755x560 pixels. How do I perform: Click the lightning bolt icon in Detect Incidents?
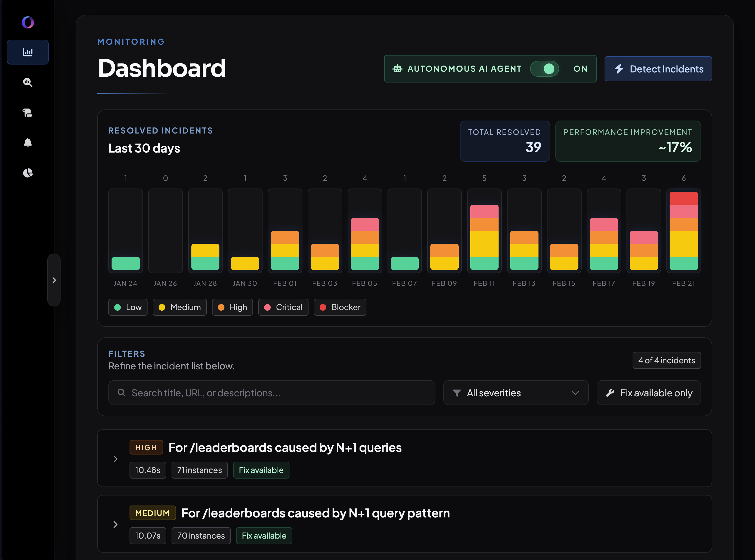click(619, 69)
